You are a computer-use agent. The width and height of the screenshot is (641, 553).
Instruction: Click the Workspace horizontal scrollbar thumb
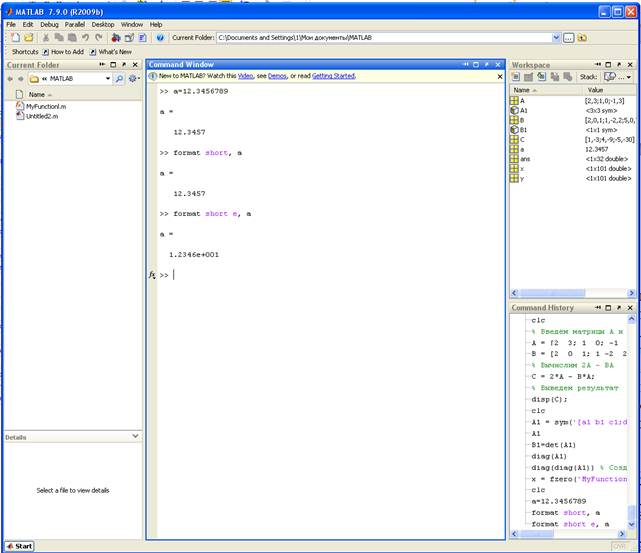552,293
